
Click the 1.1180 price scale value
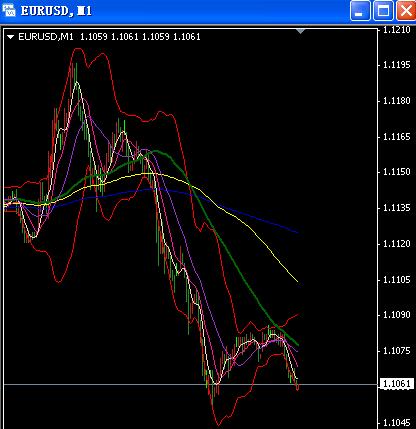click(x=396, y=101)
